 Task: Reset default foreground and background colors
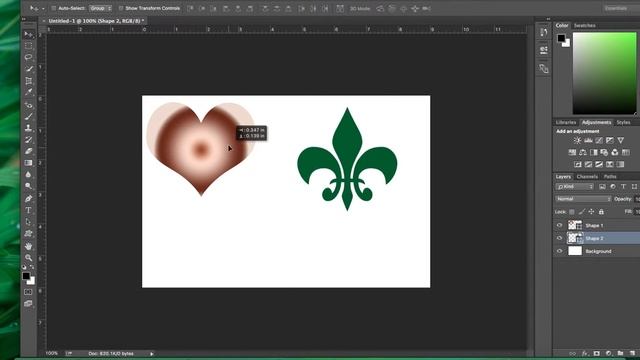pos(24,267)
